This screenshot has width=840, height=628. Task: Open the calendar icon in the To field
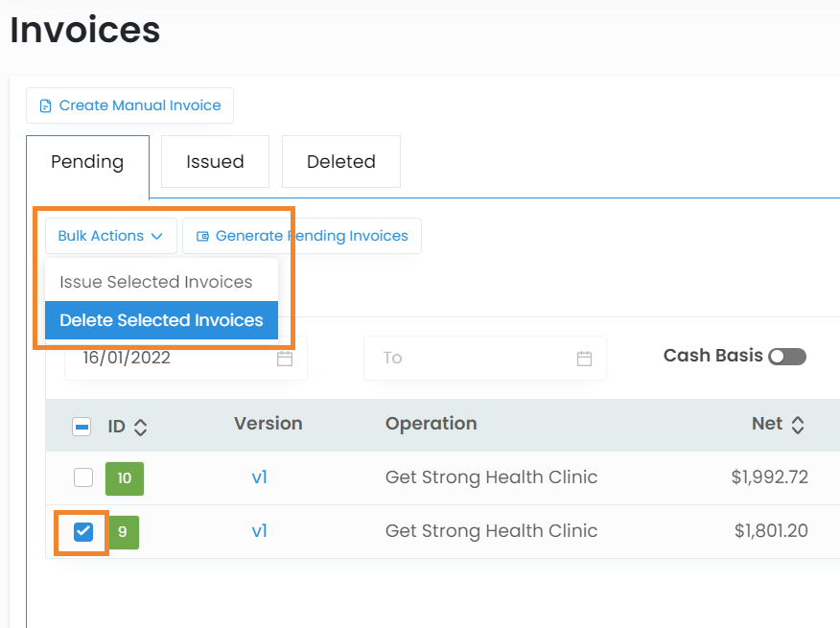click(584, 359)
